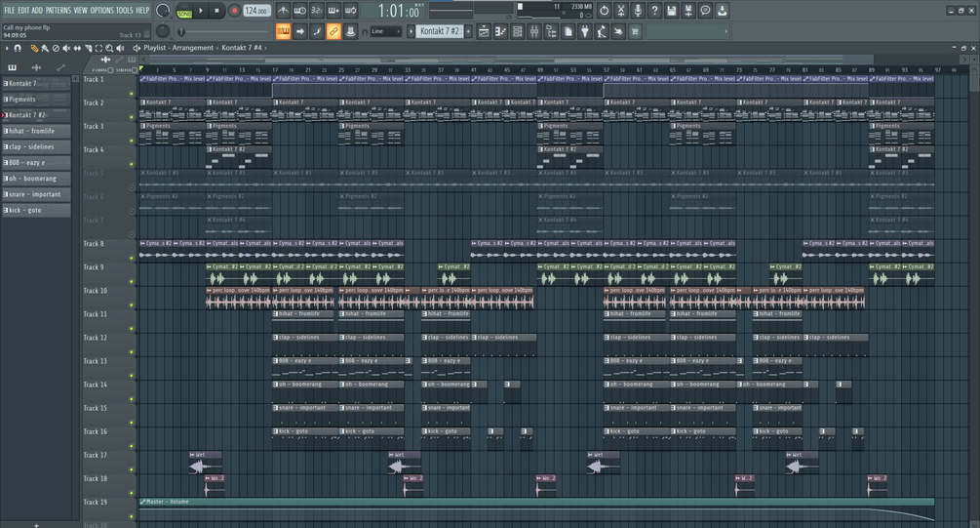Click the question mark help icon
980x528 pixels.
tap(655, 11)
